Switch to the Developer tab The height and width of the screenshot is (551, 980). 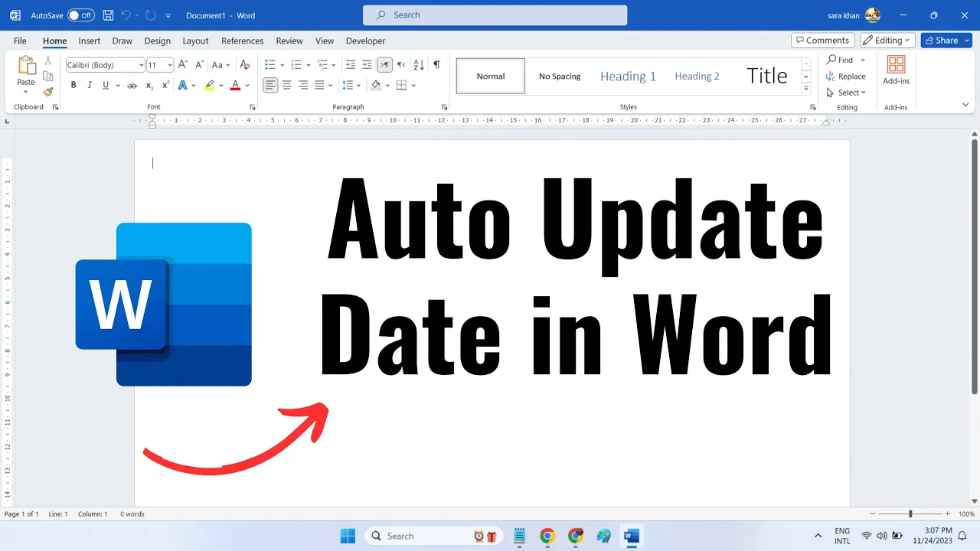(366, 41)
